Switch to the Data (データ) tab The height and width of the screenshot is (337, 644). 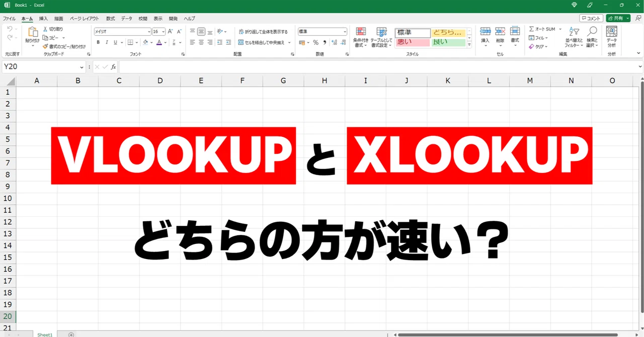(126, 19)
